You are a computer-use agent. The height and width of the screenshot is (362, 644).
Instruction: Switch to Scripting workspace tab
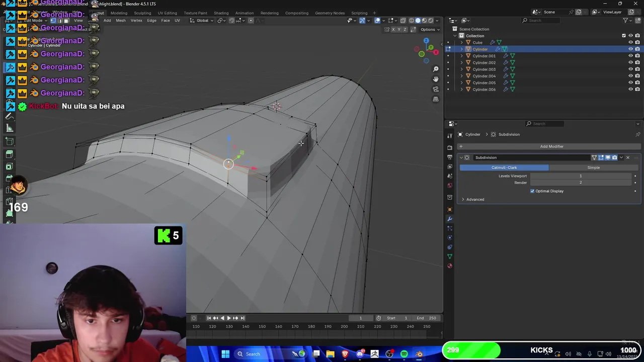click(359, 13)
